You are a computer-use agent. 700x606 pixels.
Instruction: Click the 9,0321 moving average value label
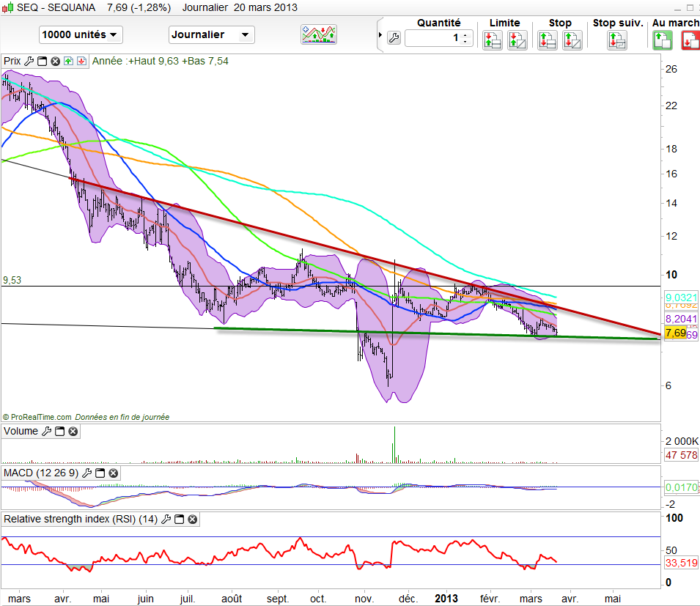[x=681, y=298]
